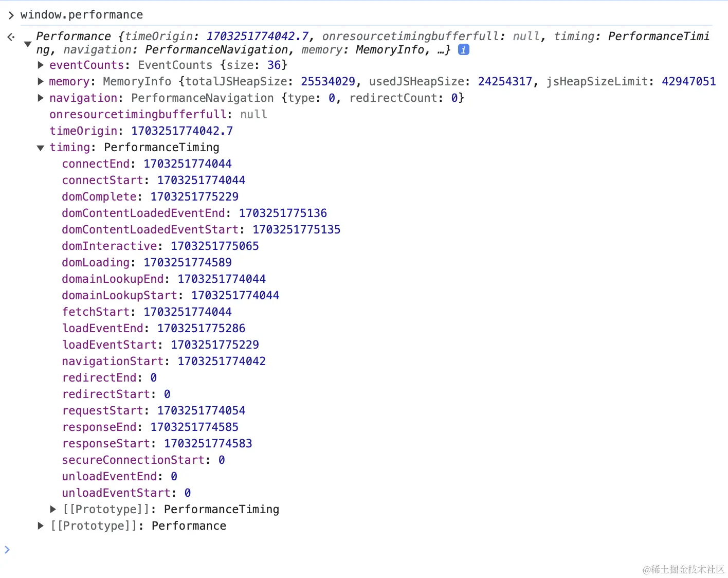Viewport: 728px width, 578px height.
Task: Select the secureConnectionStart: 0 row
Action: 143,460
